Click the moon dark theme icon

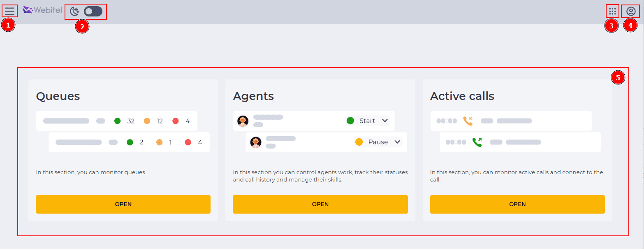(74, 12)
